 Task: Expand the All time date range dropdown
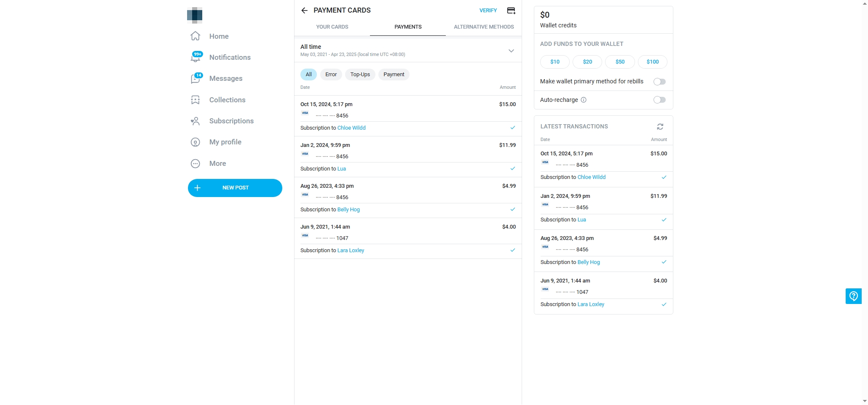coord(511,51)
